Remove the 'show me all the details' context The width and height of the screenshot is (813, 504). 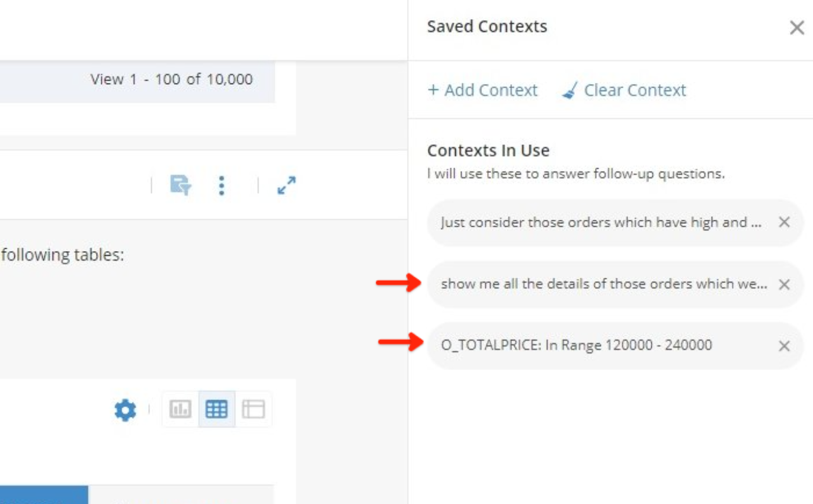(x=784, y=284)
